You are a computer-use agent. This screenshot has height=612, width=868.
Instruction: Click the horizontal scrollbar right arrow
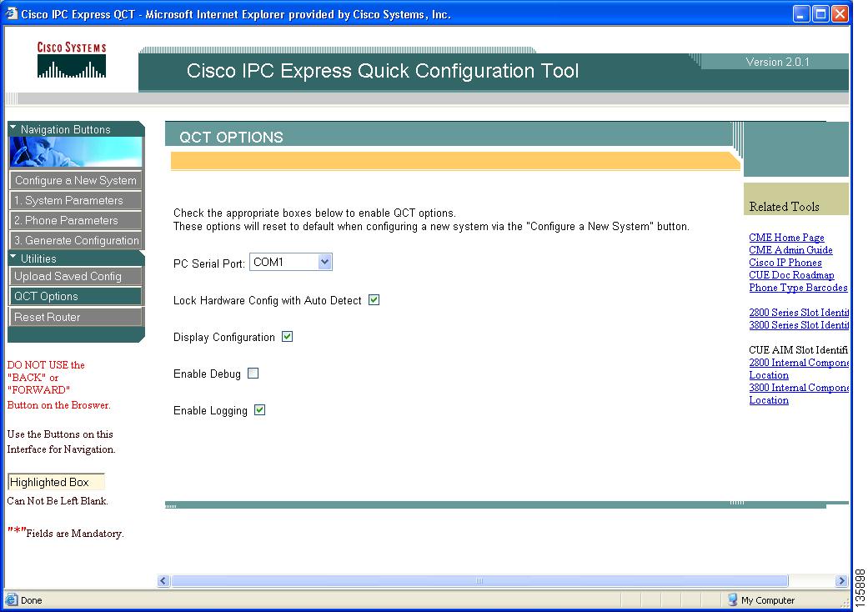pos(842,580)
